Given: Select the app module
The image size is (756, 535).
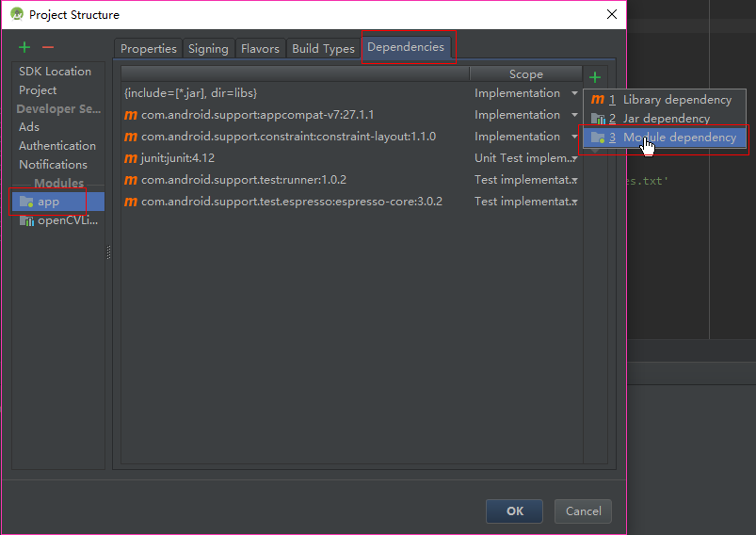Looking at the screenshot, I should click(x=58, y=202).
